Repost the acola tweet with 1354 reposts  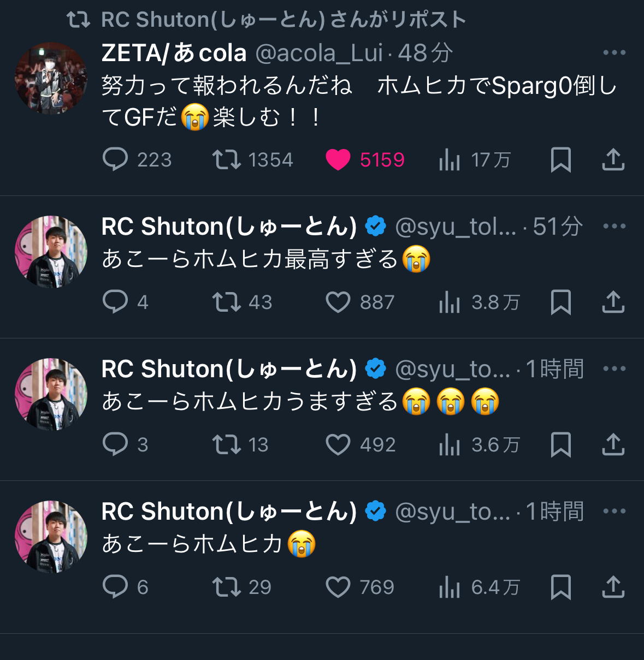click(x=227, y=160)
